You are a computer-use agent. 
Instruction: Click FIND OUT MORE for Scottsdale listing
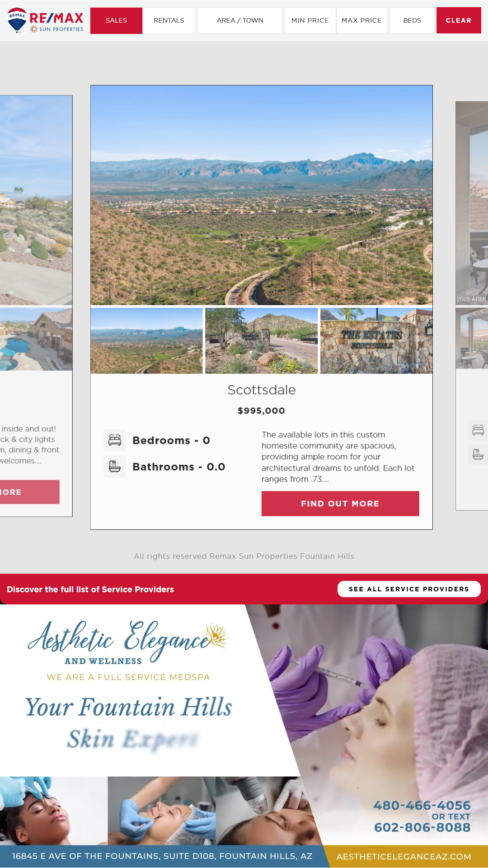340,504
